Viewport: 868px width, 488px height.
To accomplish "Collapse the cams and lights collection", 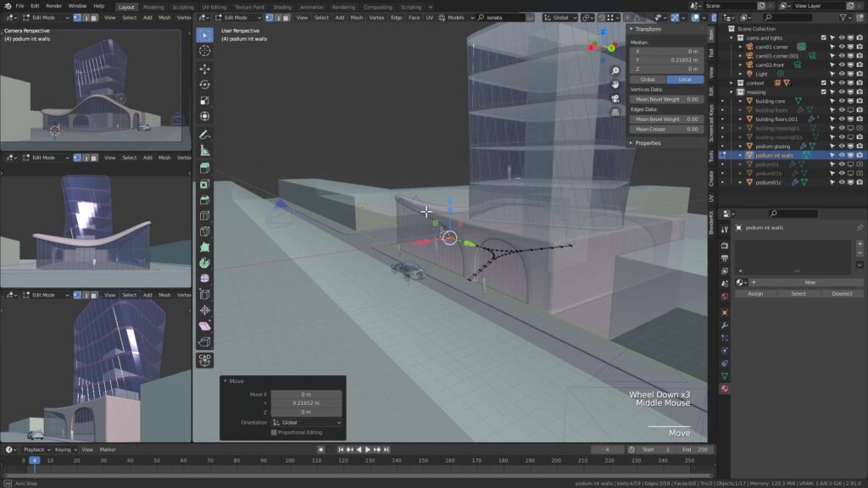I will click(x=732, y=38).
